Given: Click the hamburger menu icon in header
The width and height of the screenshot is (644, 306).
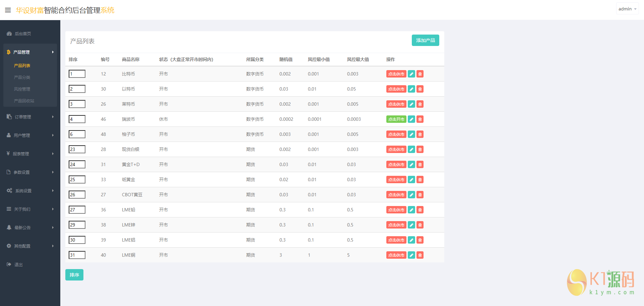Looking at the screenshot, I should (8, 10).
